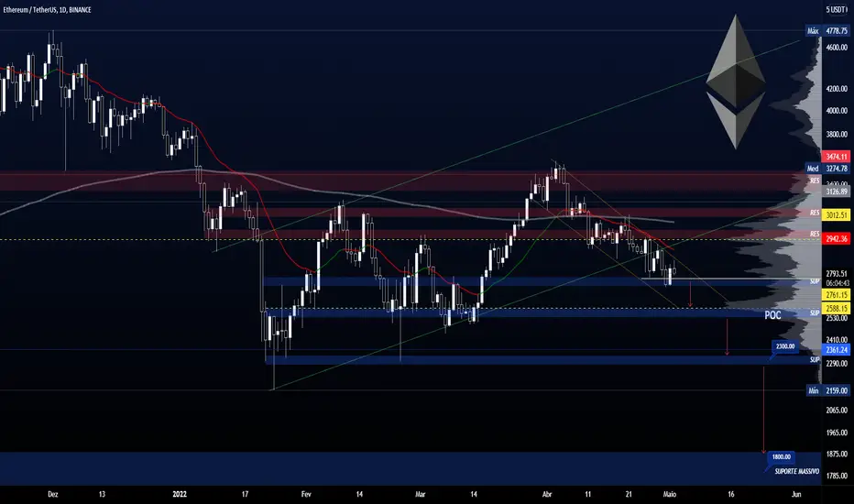
Task: Click the 2022 label on time axis
Action: point(180,494)
